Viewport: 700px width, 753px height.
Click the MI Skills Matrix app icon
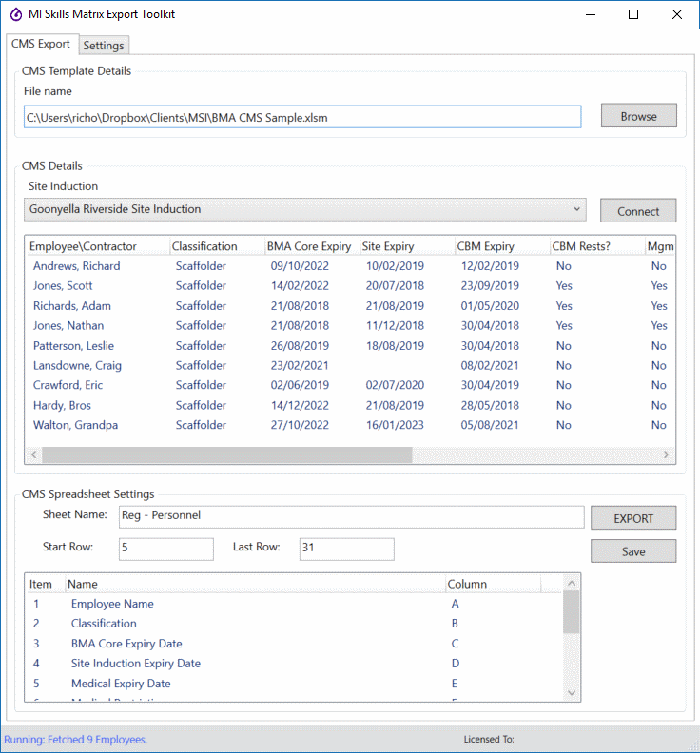(x=16, y=14)
